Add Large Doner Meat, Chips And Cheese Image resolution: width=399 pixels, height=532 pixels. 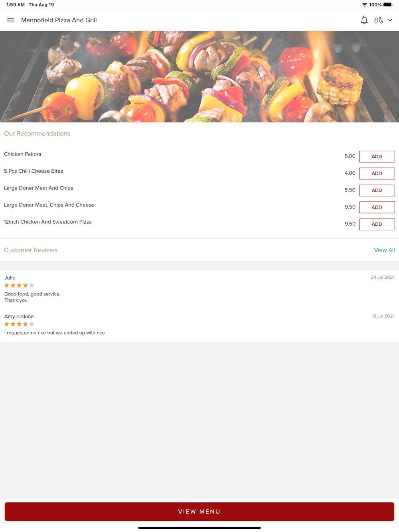pyautogui.click(x=377, y=207)
